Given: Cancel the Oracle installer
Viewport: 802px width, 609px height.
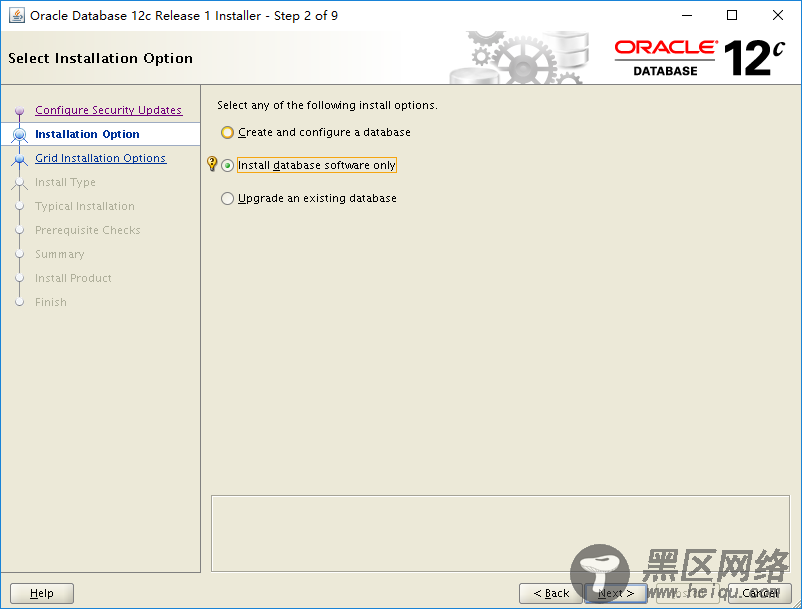Looking at the screenshot, I should pyautogui.click(x=760, y=593).
